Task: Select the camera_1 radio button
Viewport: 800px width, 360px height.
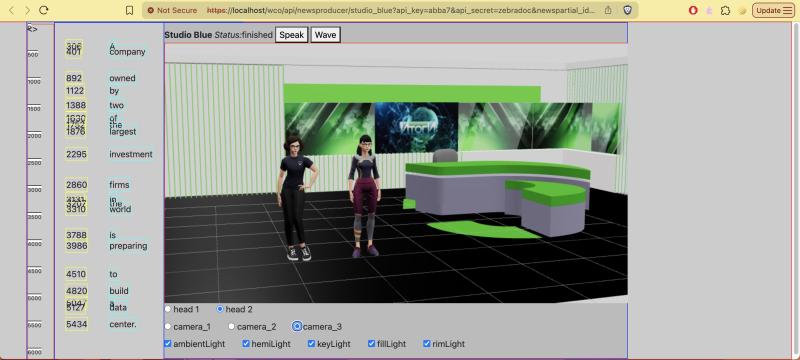Action: (168, 326)
